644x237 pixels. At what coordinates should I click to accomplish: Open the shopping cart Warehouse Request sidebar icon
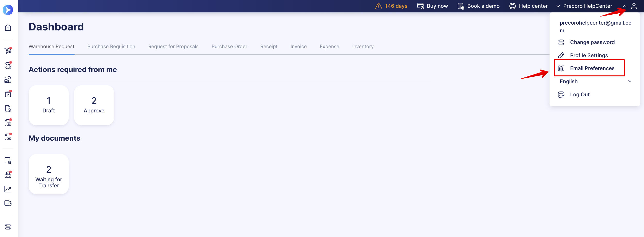(x=8, y=51)
